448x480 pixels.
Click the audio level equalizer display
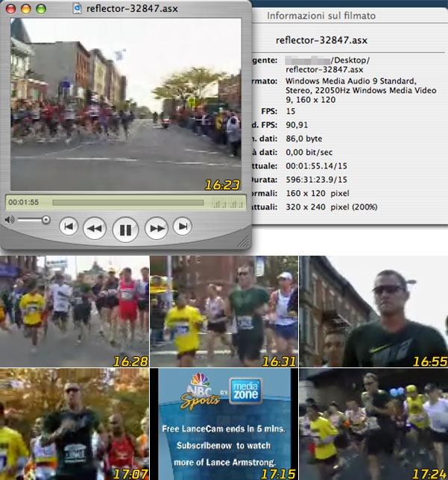228,203
